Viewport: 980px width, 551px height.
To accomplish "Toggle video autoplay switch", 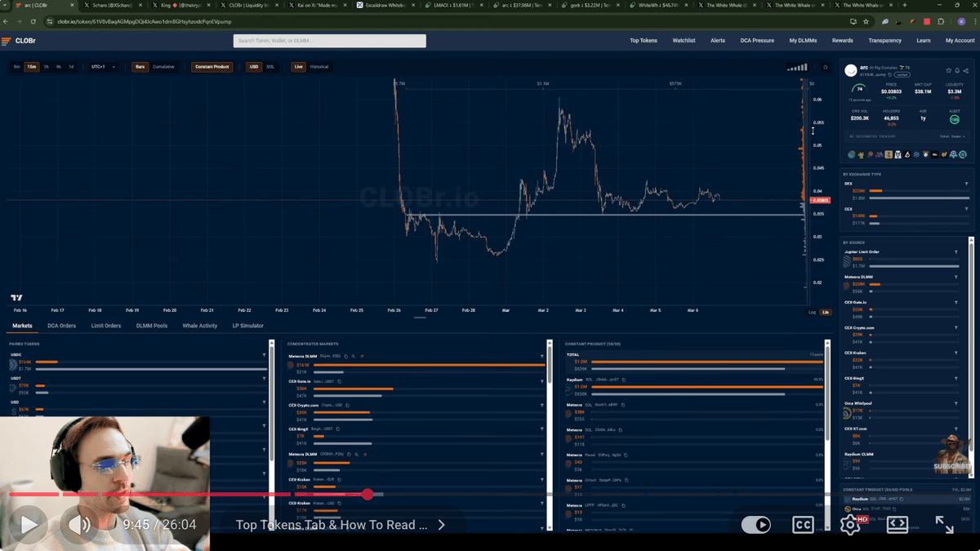I will tap(757, 524).
